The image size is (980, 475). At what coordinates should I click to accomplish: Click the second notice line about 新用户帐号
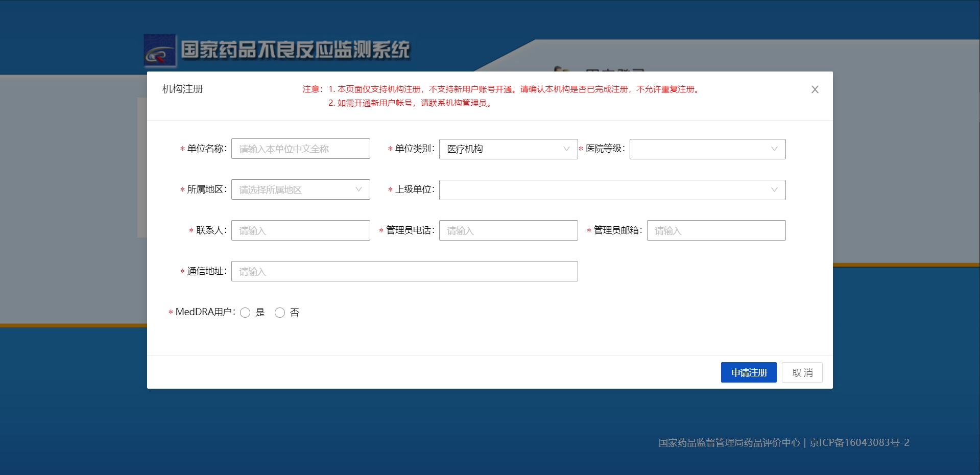(x=412, y=103)
